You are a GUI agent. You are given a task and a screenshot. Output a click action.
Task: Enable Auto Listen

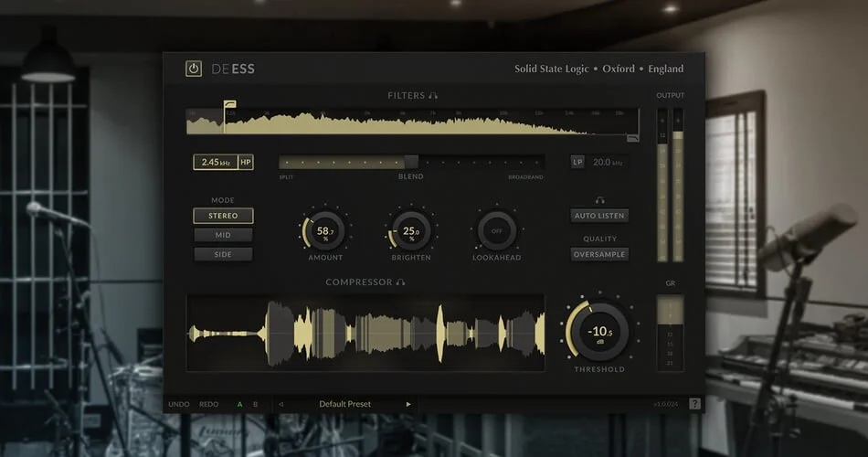(x=599, y=216)
